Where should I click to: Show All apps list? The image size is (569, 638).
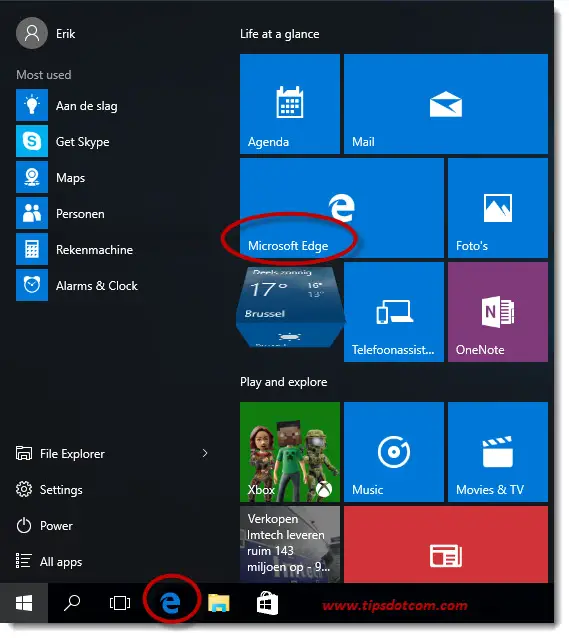pos(49,562)
